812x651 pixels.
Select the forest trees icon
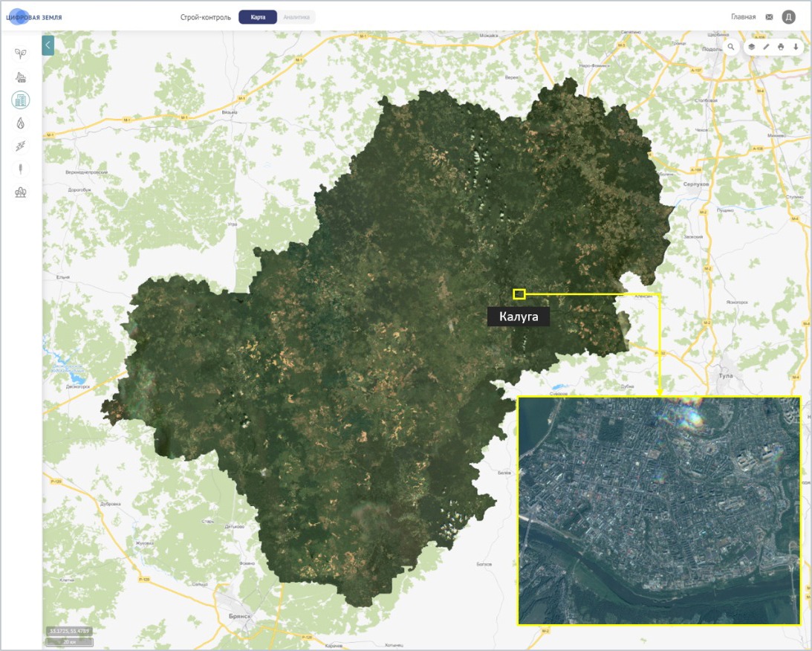point(21,192)
